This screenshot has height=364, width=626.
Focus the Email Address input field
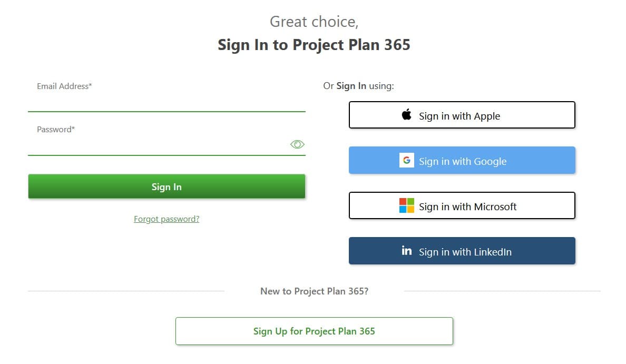pos(167,101)
